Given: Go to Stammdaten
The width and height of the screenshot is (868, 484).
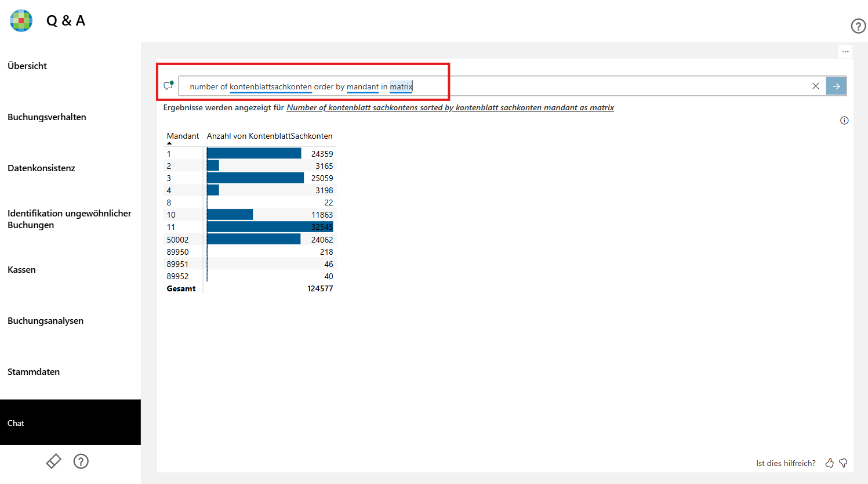Looking at the screenshot, I should 34,371.
